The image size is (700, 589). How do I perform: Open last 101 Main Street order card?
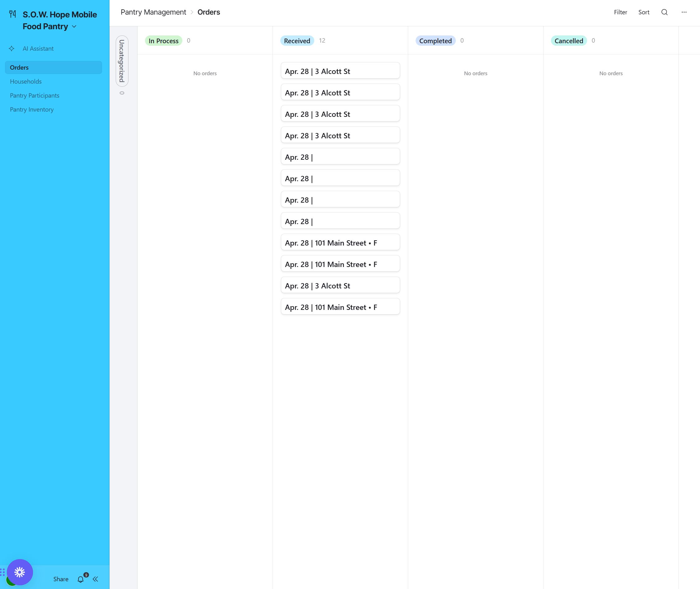tap(340, 307)
